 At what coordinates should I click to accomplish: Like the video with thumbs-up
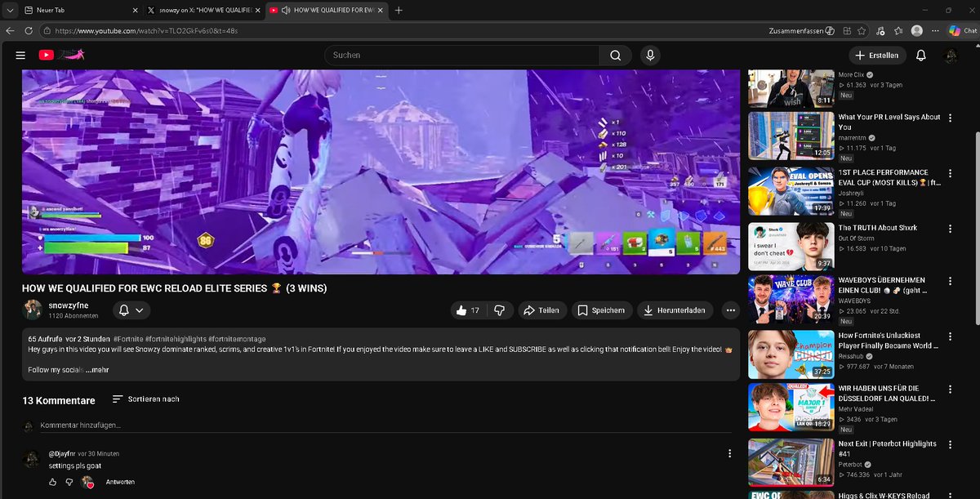pos(468,310)
